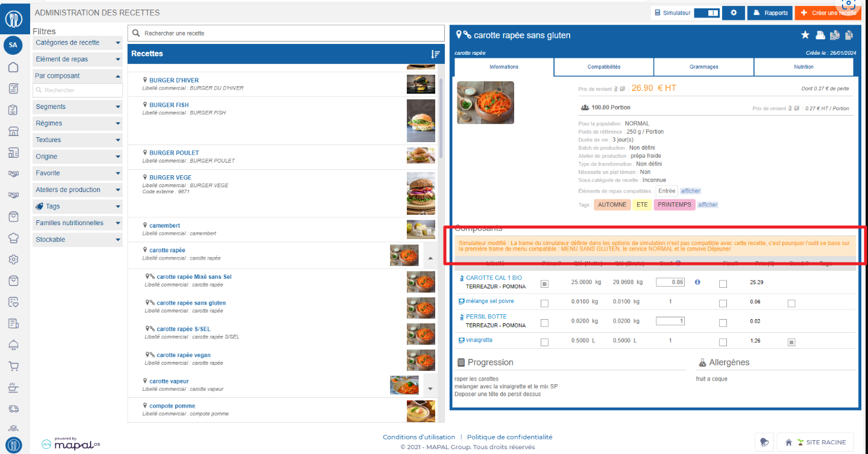Viewport: 868px width, 454px height.
Task: Click the last copy icon in recipe header
Action: click(x=850, y=35)
